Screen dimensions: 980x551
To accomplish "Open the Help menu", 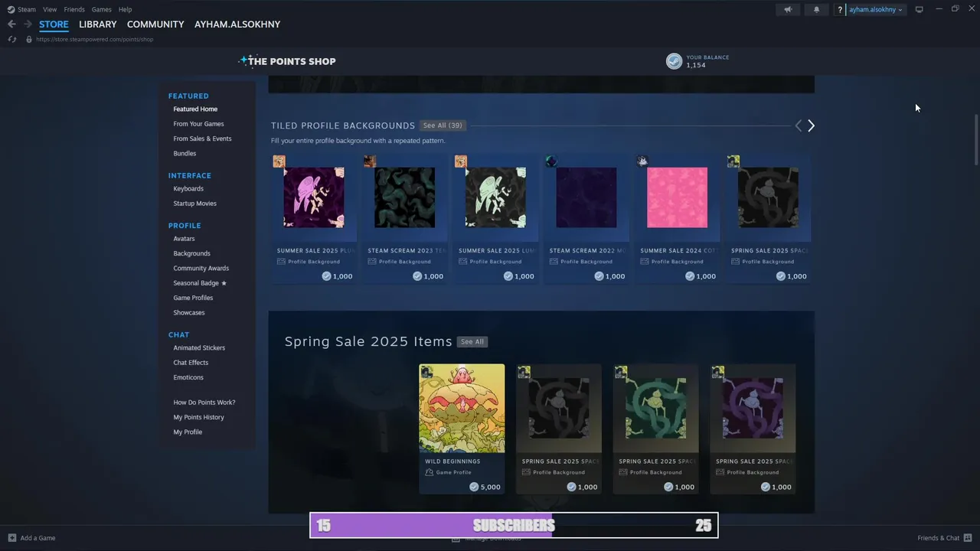I will 125,9.
